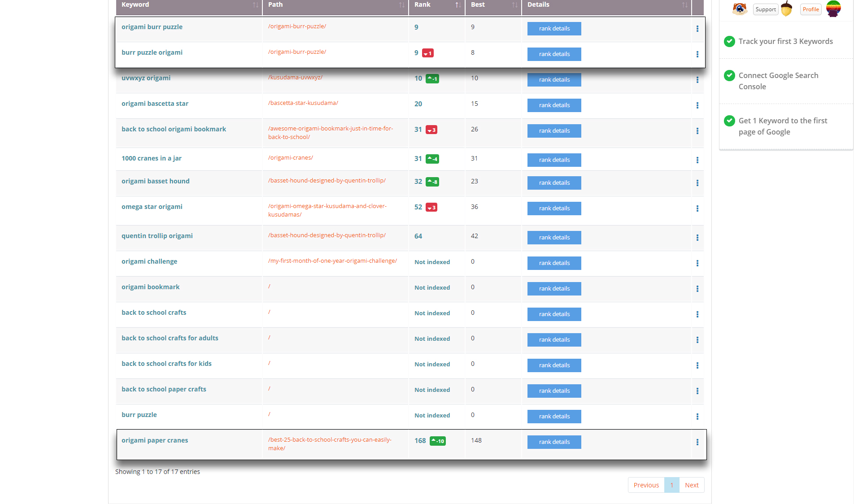Open the back to school crafts keyword link
854x504 pixels.
point(154,313)
